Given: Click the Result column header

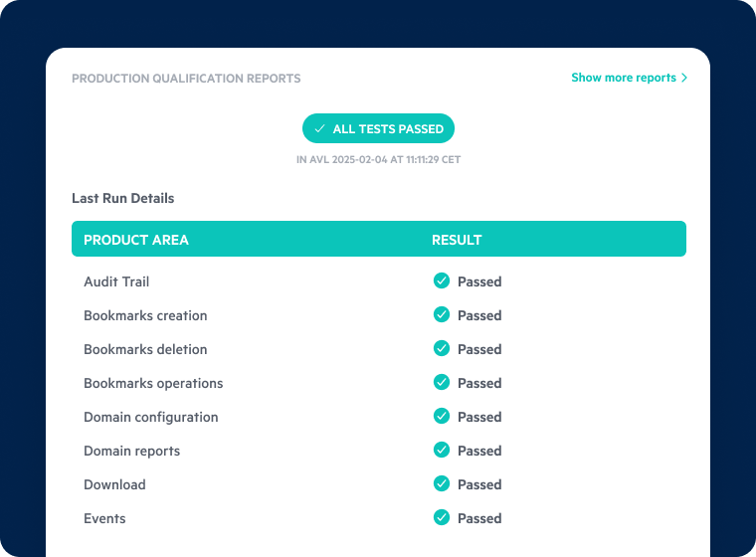Looking at the screenshot, I should coord(457,240).
